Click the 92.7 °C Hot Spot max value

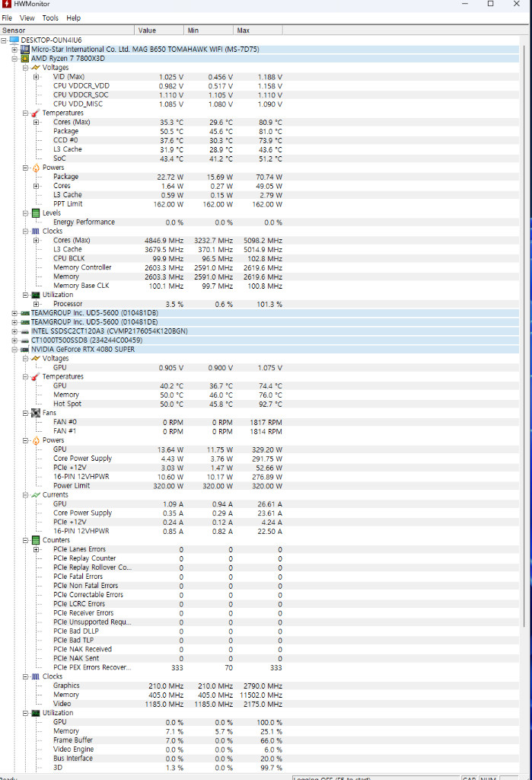click(x=270, y=404)
